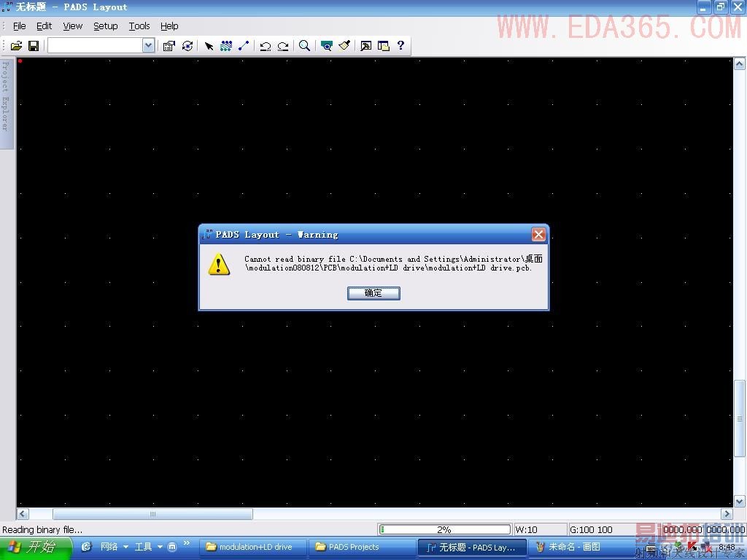The height and width of the screenshot is (560, 747).
Task: Open the Drafting toolbar icon
Action: [244, 46]
